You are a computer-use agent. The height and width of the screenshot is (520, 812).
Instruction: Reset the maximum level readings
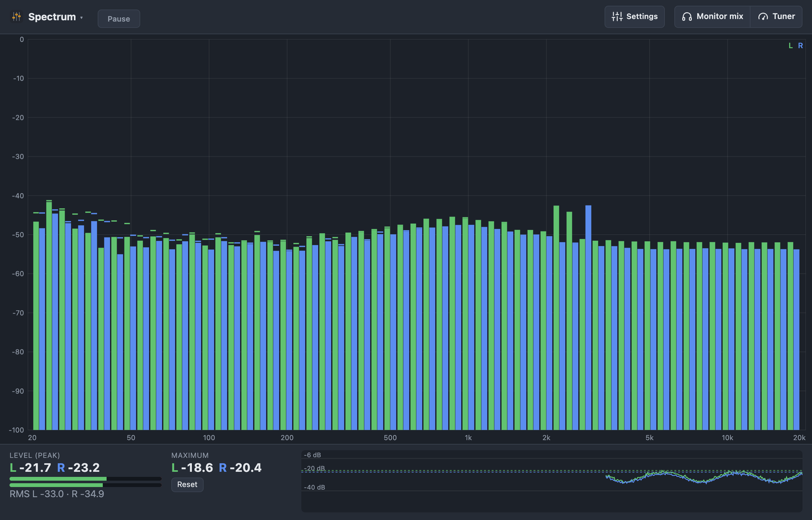187,484
